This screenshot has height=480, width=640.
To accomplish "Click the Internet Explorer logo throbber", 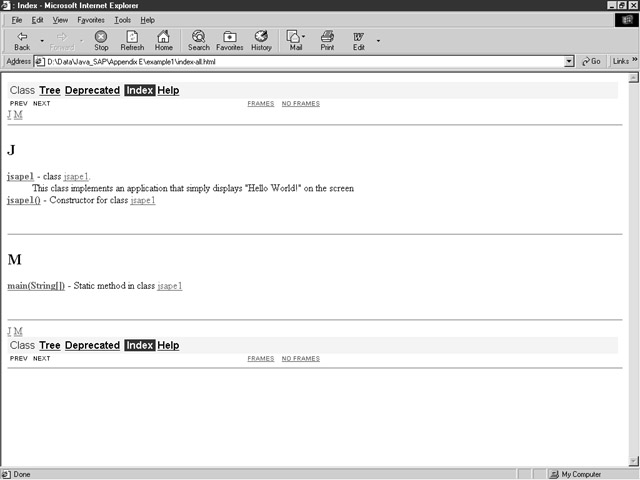I will [627, 20].
